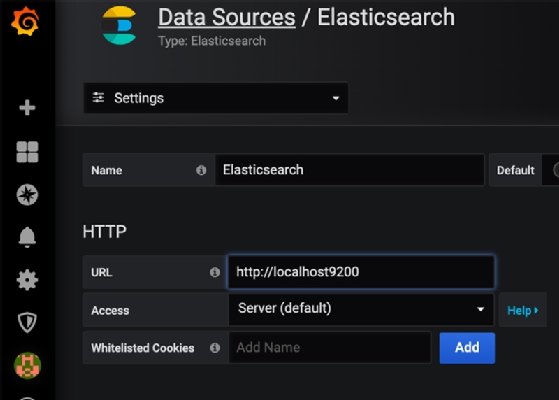
Task: Click the Type: Elasticsearch subtitle
Action: (x=212, y=41)
